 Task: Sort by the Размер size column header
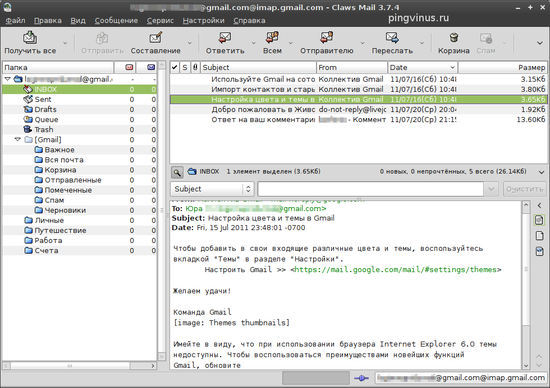point(502,67)
